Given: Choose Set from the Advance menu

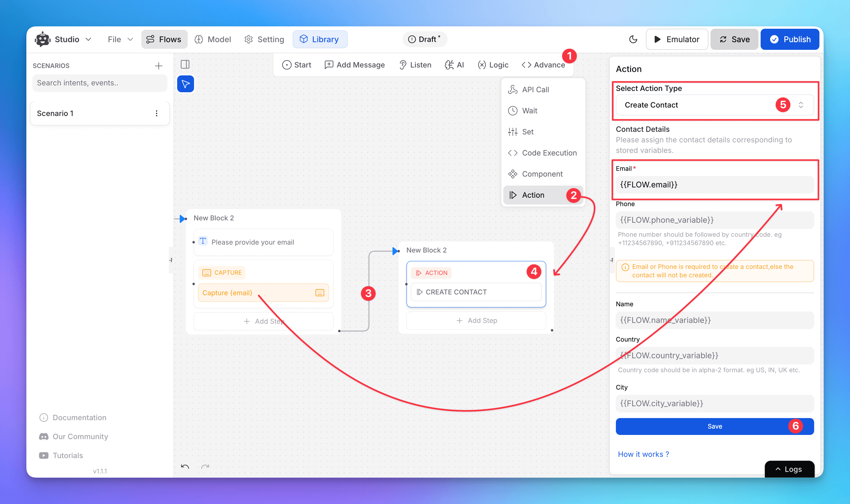Looking at the screenshot, I should click(543, 132).
